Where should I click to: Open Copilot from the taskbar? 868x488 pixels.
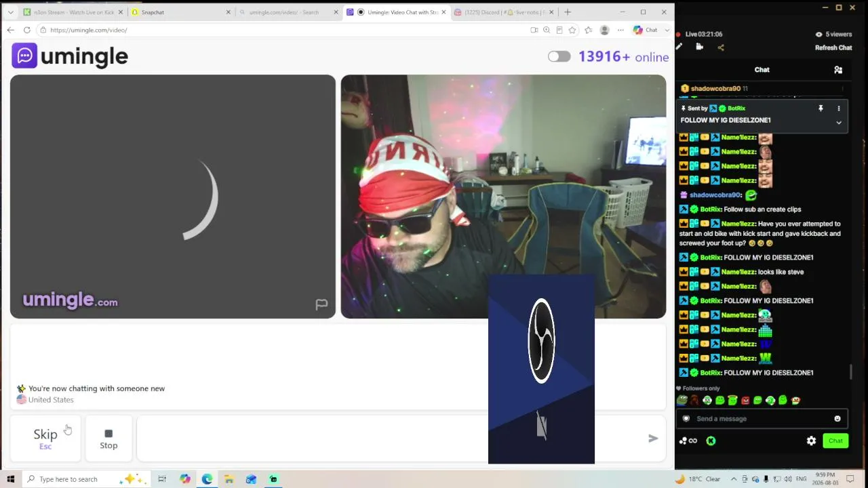(184, 479)
